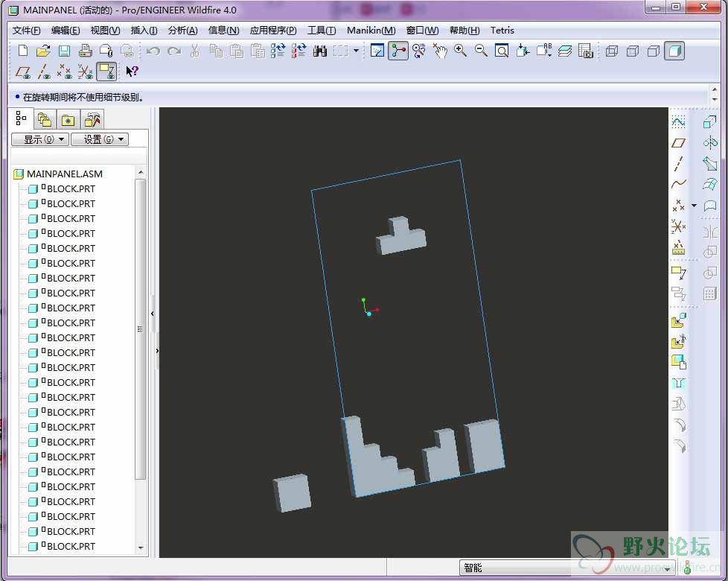
Task: Open the 编辑(E) menu
Action: pyautogui.click(x=66, y=31)
